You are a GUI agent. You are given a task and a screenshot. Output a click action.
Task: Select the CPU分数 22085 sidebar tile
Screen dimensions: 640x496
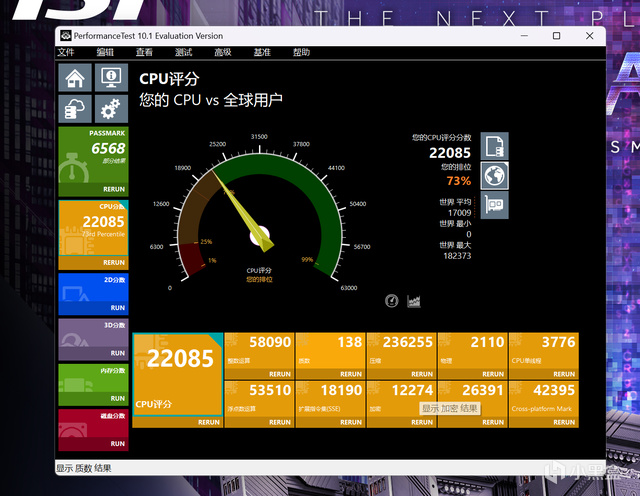coord(93,228)
